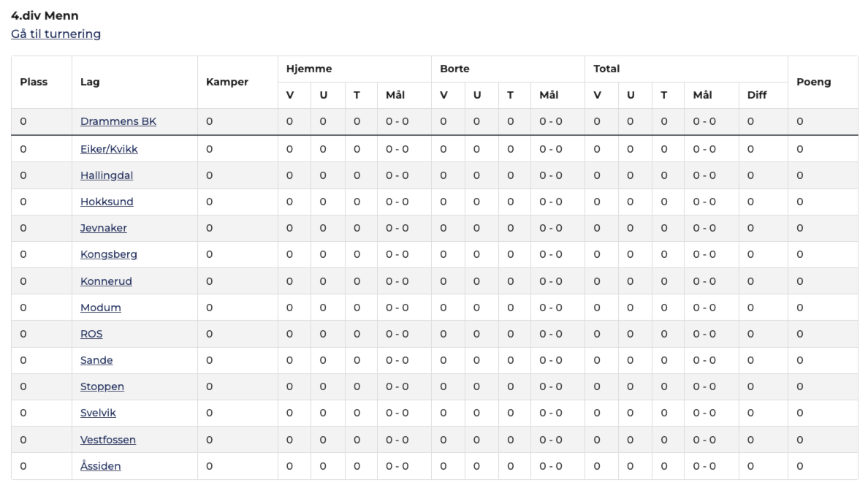Select the Hallingdal team link
The height and width of the screenshot is (488, 868).
(x=107, y=175)
